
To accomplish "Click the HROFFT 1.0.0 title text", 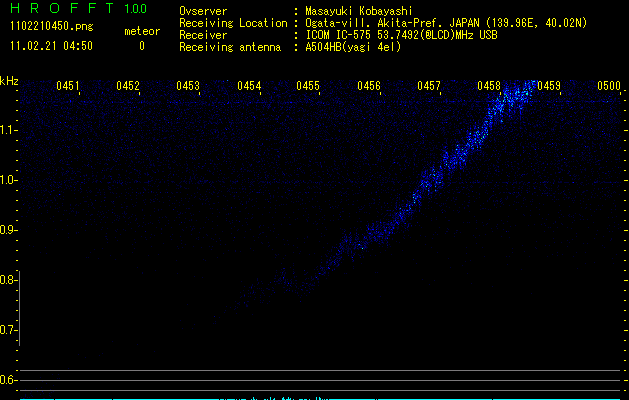I will click(x=78, y=8).
